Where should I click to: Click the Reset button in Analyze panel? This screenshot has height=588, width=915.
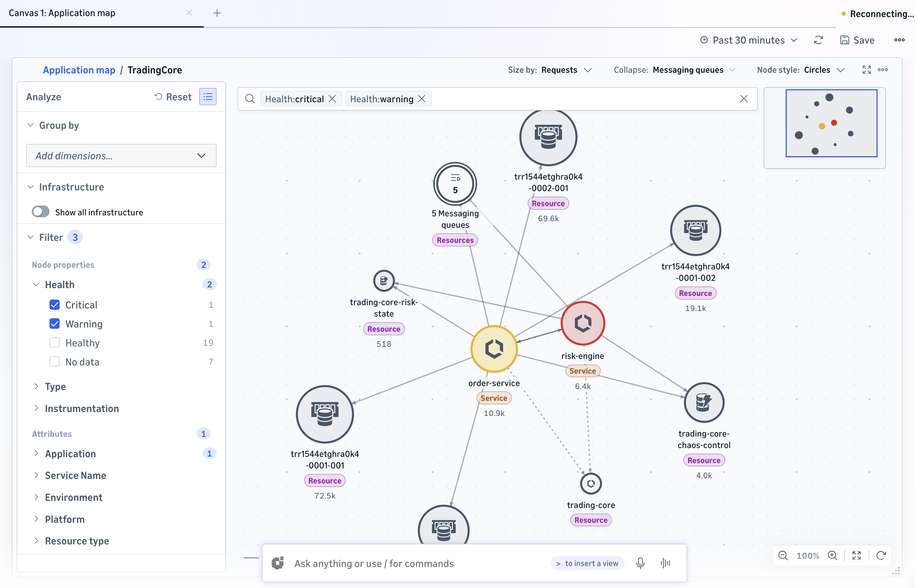pyautogui.click(x=173, y=97)
